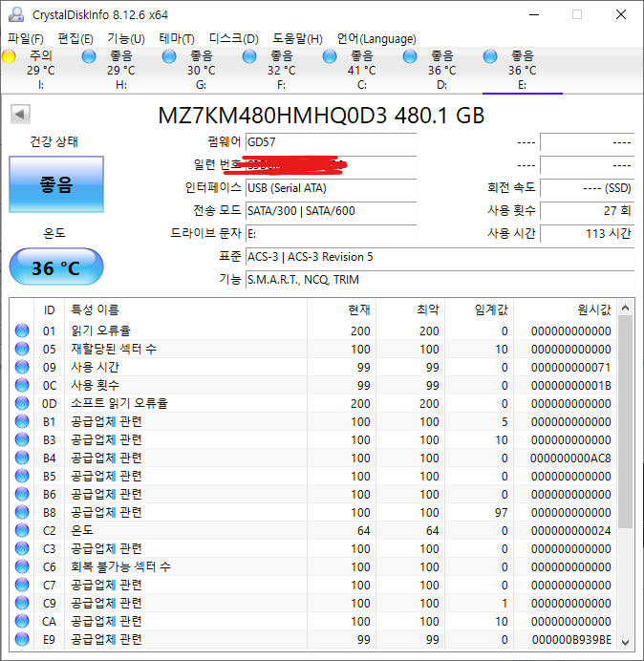This screenshot has height=661, width=644.
Task: Click the 특성 이름 column header
Action: coord(185,309)
